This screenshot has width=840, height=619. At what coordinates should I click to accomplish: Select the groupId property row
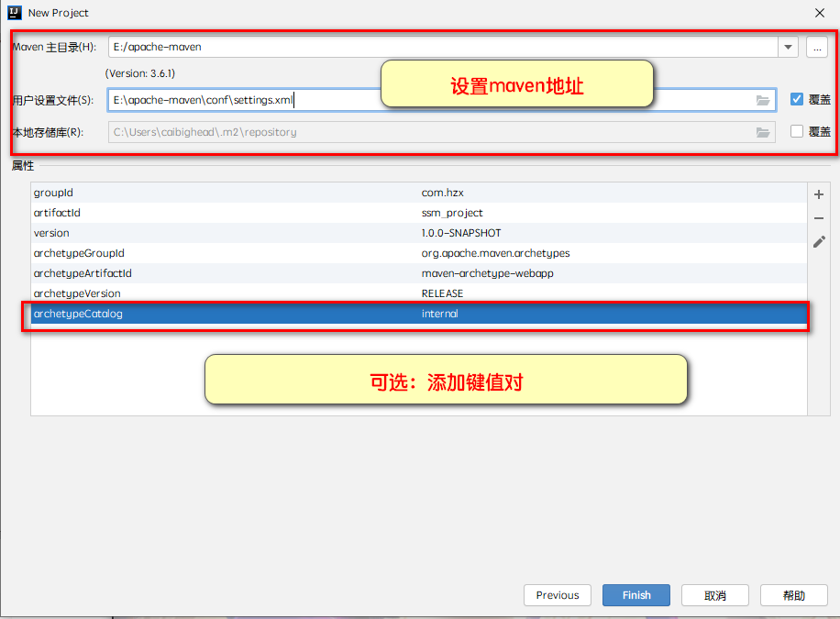(x=419, y=193)
